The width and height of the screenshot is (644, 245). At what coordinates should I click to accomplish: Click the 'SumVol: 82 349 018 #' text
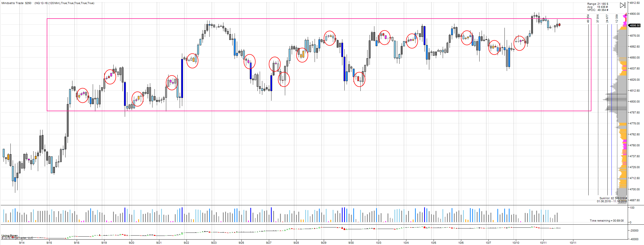click(x=613, y=198)
